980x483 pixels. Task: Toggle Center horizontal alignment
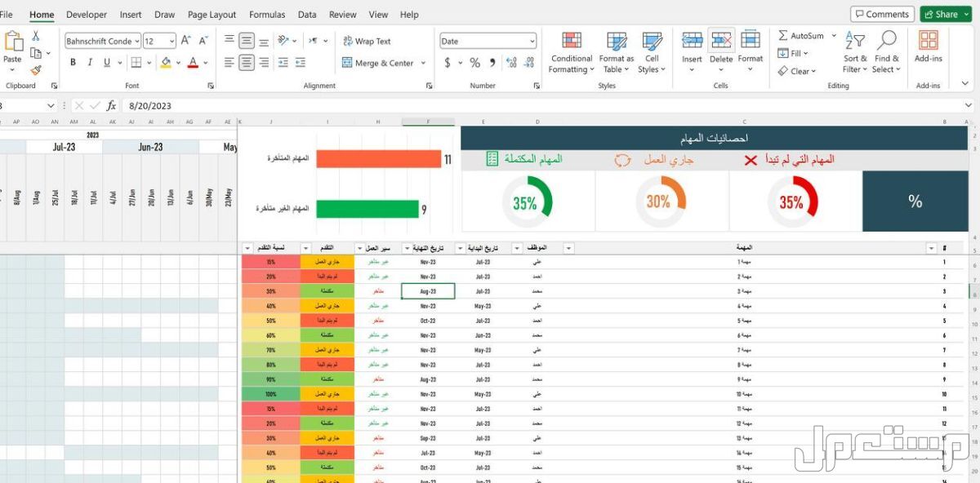click(247, 63)
